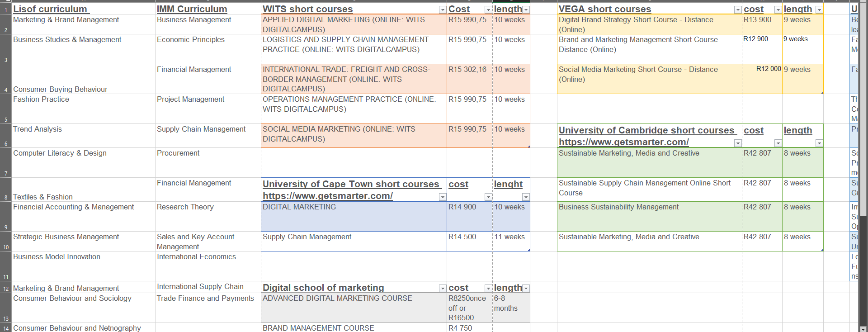
Task: Follow getsmarter.com link under University of Cambridge
Action: 624,142
